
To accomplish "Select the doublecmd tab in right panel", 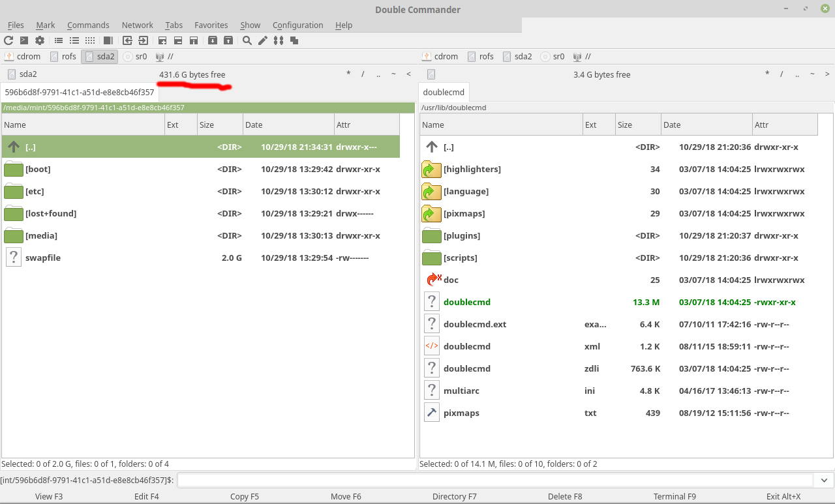I will point(444,92).
